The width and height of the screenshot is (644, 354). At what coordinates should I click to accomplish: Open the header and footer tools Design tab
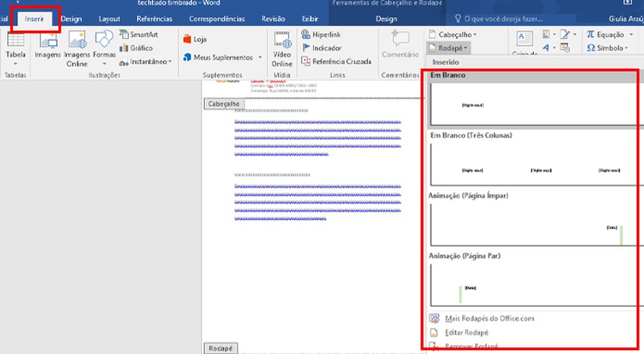click(386, 19)
